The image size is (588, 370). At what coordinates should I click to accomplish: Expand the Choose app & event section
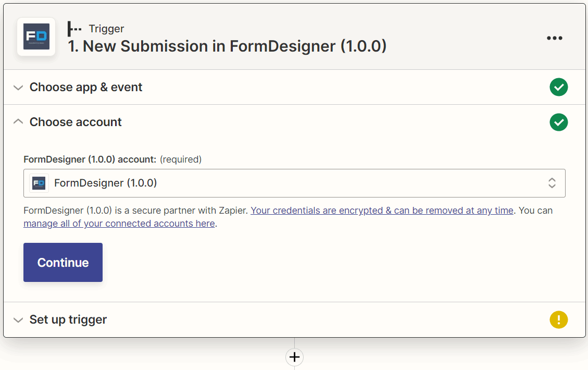18,87
